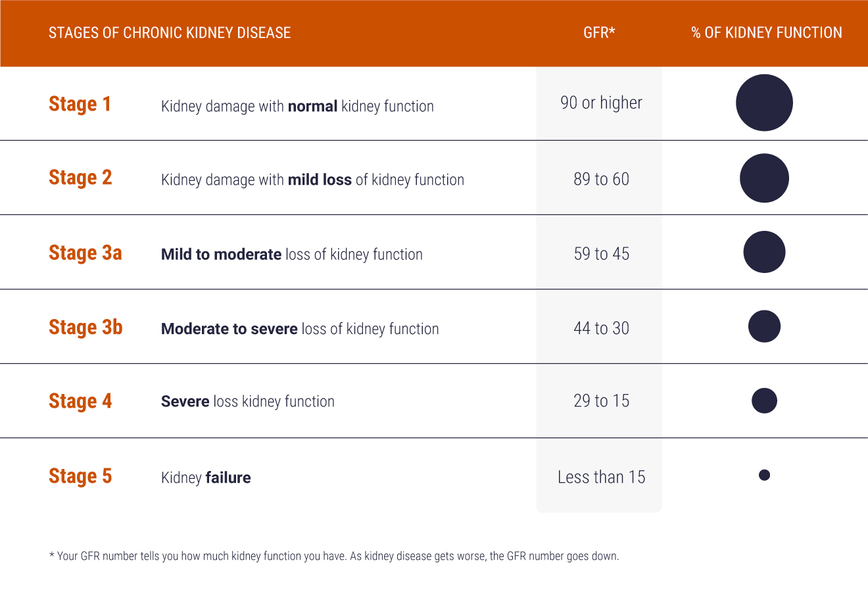The width and height of the screenshot is (868, 592).
Task: Click the Stage 4 label
Action: (80, 401)
